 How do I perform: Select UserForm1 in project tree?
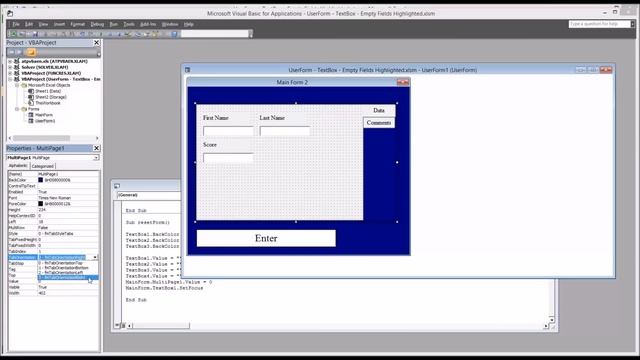[45, 121]
